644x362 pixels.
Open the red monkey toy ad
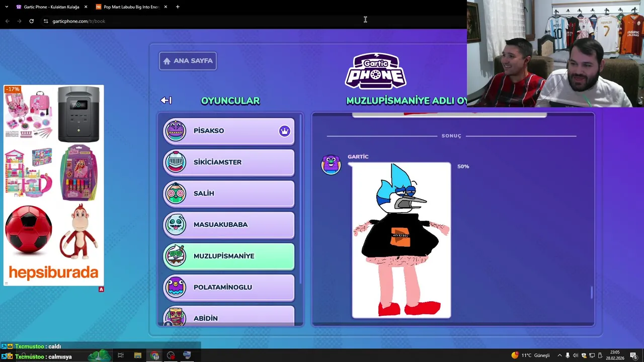[x=79, y=231]
